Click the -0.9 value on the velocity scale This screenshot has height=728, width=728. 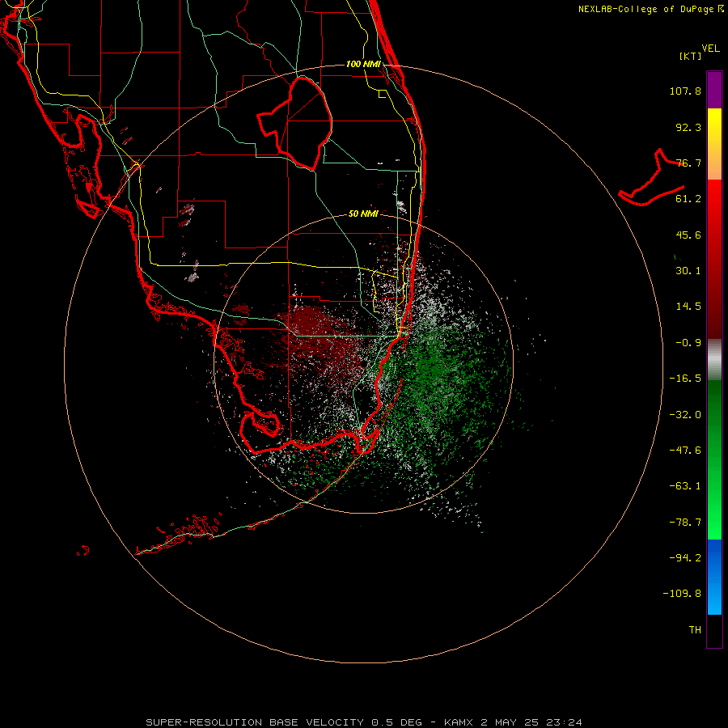pyautogui.click(x=688, y=343)
